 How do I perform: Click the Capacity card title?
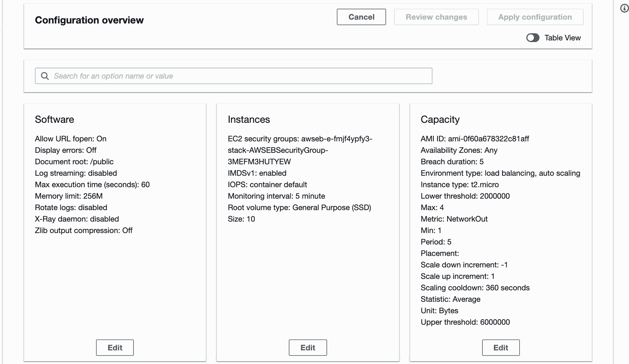tap(440, 119)
